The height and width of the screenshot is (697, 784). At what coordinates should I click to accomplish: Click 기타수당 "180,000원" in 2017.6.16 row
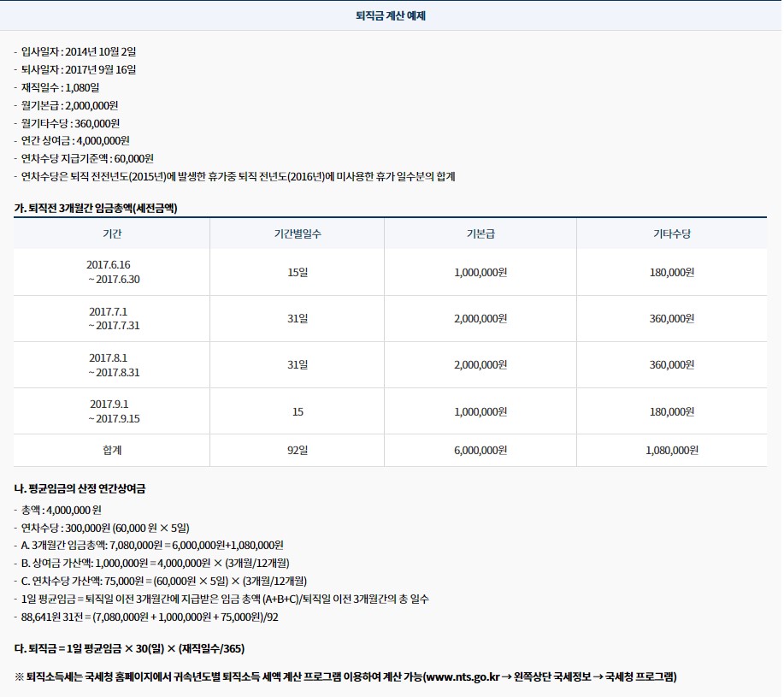[x=672, y=272]
